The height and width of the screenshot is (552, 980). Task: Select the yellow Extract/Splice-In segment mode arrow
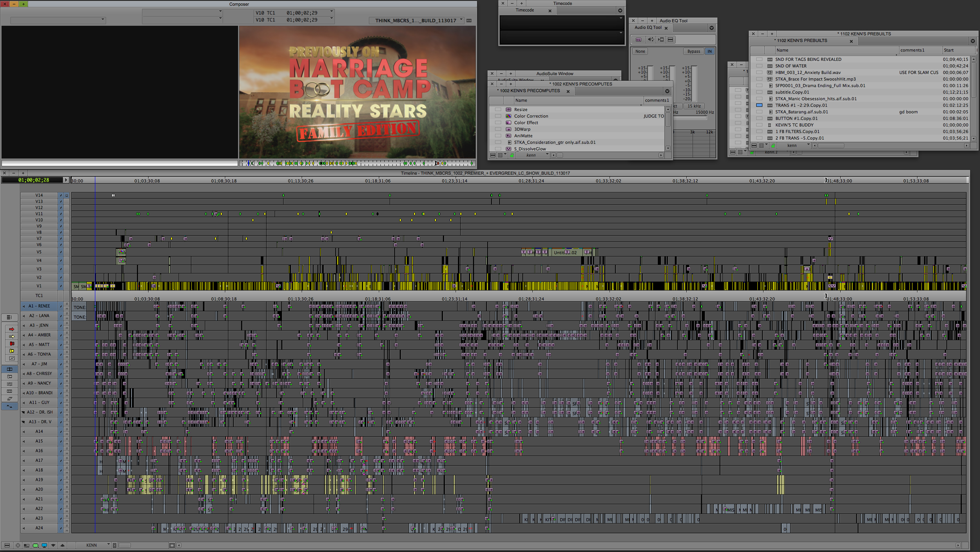coord(12,336)
